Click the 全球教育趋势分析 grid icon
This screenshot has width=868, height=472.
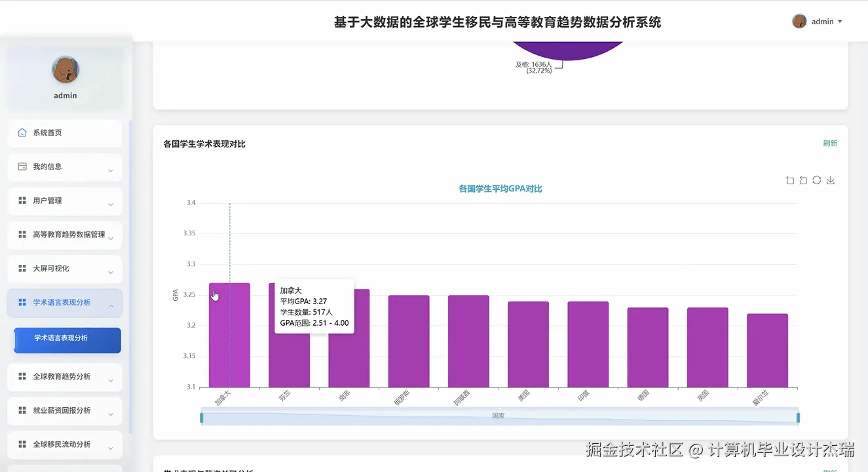(22, 377)
